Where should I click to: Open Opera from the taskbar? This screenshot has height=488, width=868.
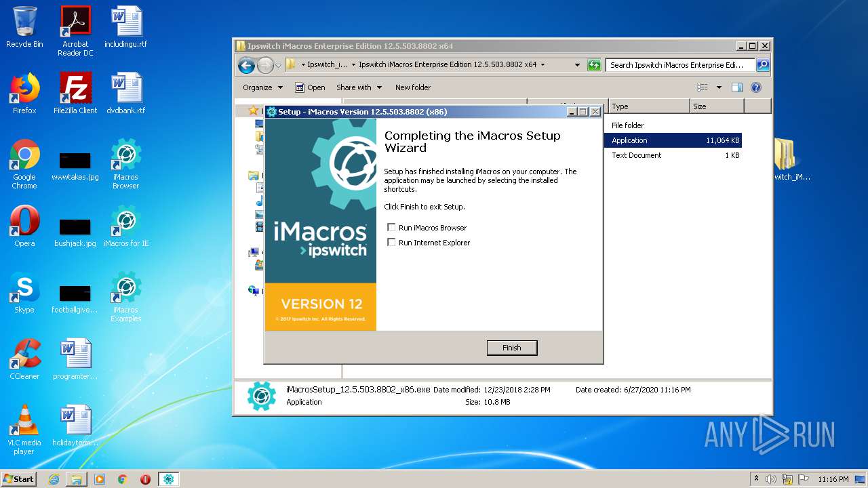(x=145, y=479)
